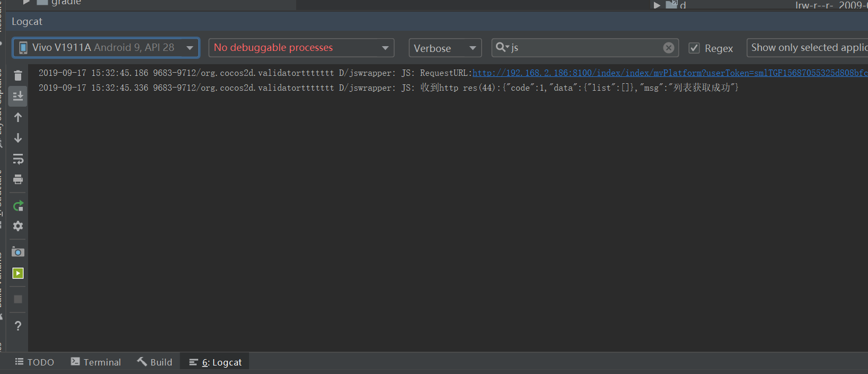
Task: Capture screenshot with camera icon
Action: (x=18, y=252)
